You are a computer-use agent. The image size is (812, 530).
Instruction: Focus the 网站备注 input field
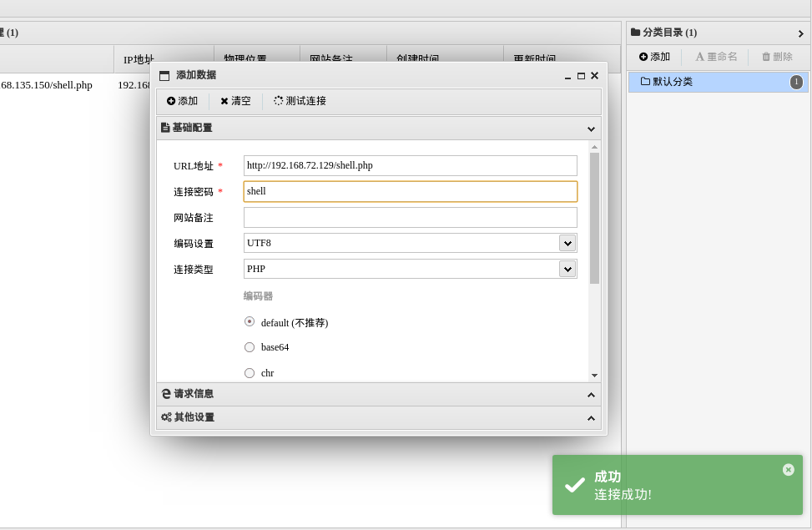[x=410, y=218]
